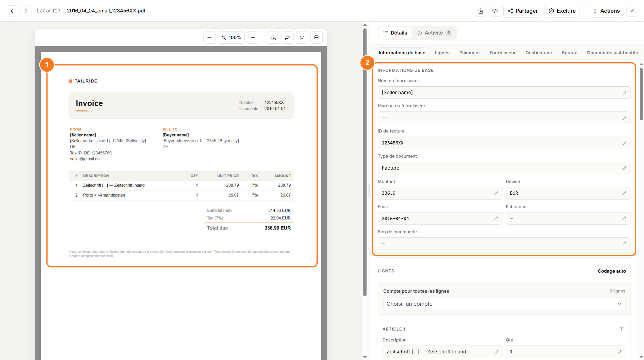Open the code view icon

[495, 11]
